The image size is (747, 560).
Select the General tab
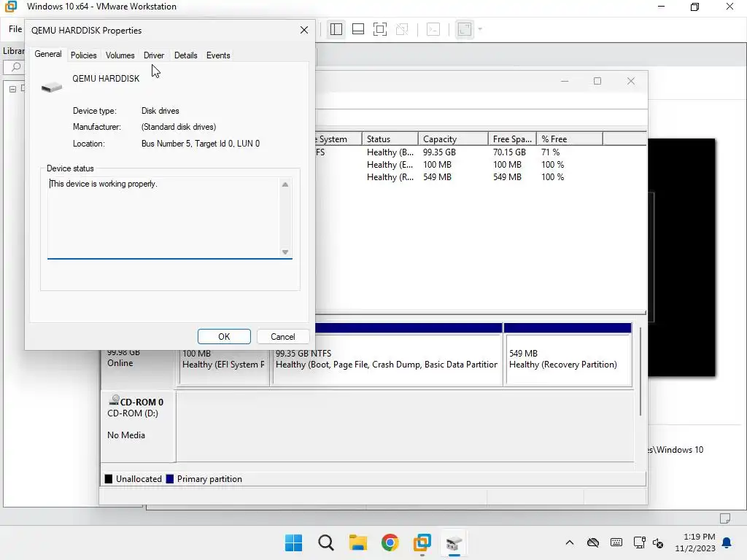(47, 54)
